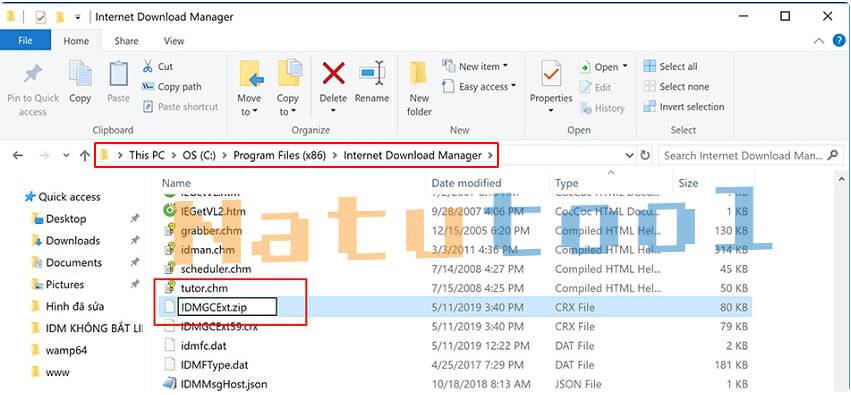The width and height of the screenshot is (851, 395).
Task: Click the blue Help question-mark icon
Action: (x=839, y=41)
